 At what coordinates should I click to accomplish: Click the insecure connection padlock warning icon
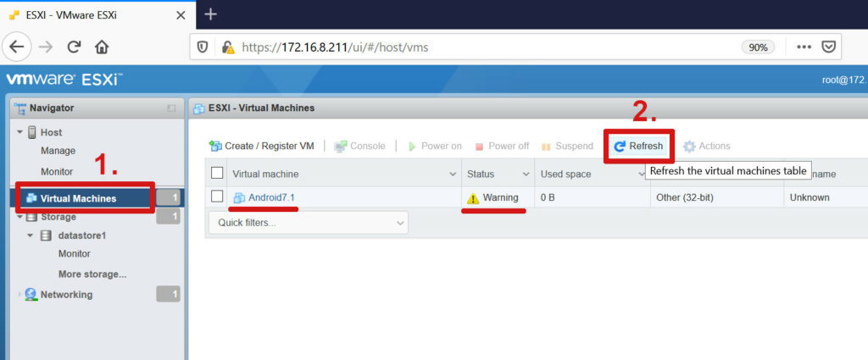(x=228, y=47)
